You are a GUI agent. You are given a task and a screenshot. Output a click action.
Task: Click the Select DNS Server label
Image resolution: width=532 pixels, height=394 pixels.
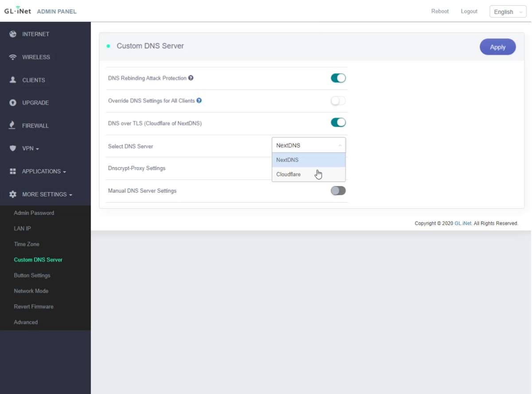coord(130,146)
